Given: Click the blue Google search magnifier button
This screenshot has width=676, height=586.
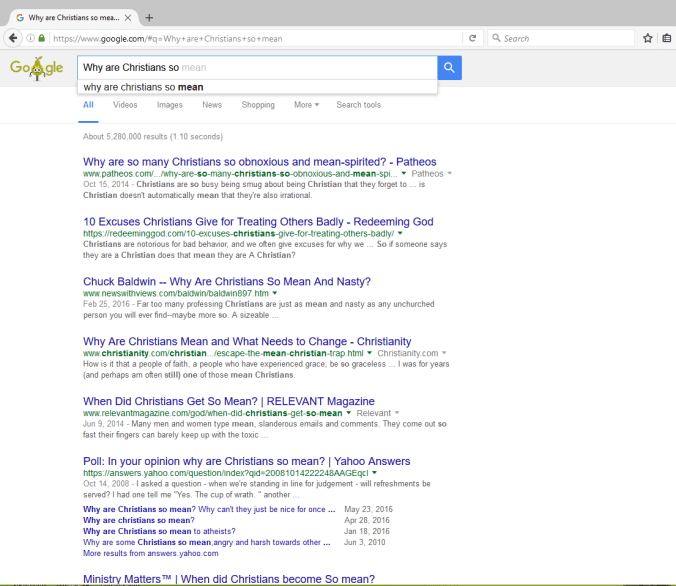Looking at the screenshot, I should pos(450,67).
